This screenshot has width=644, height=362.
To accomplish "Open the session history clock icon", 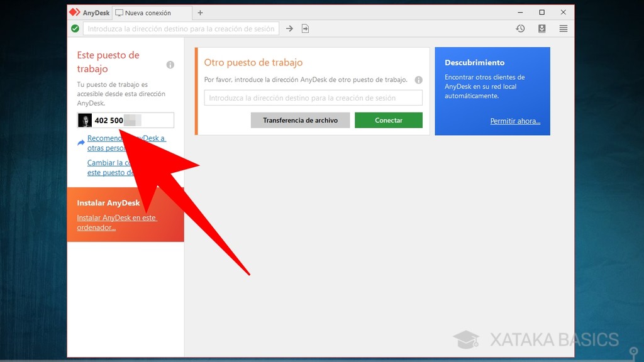I will (520, 28).
